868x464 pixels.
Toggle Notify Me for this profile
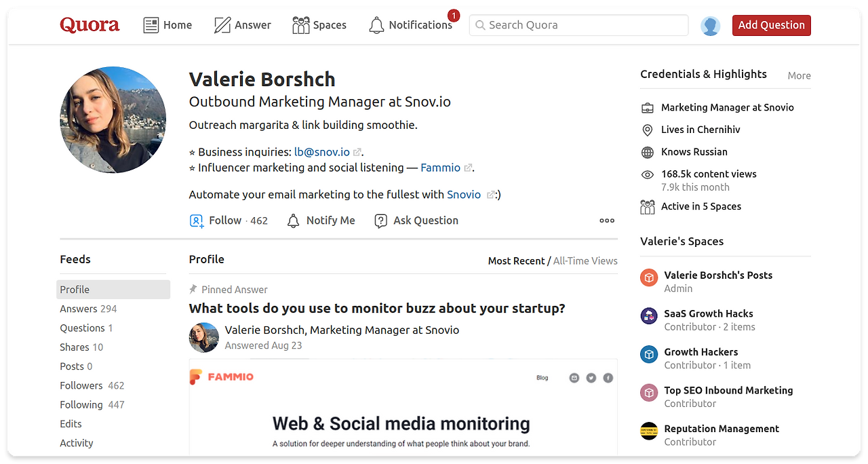click(321, 220)
